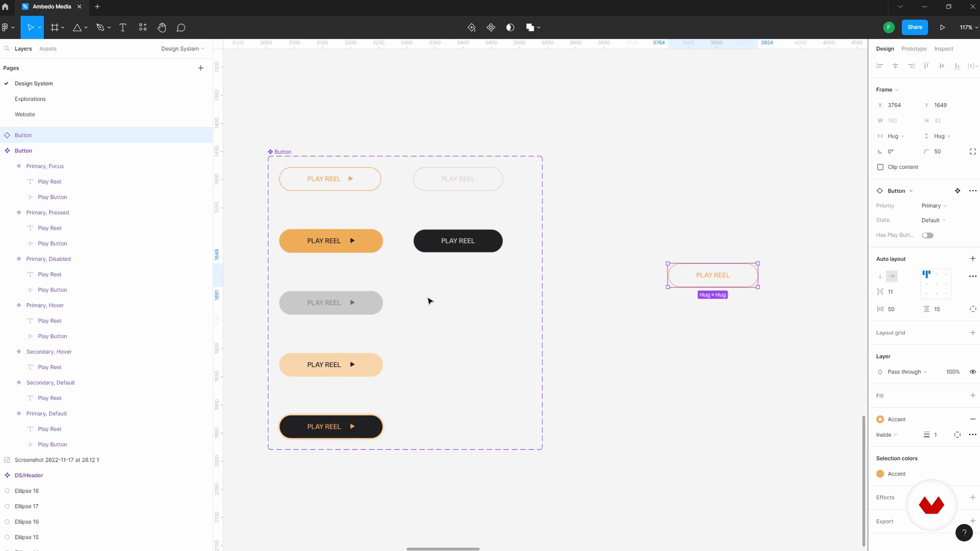Viewport: 980px width, 551px height.
Task: Align top icon in Design panel
Action: (x=926, y=66)
